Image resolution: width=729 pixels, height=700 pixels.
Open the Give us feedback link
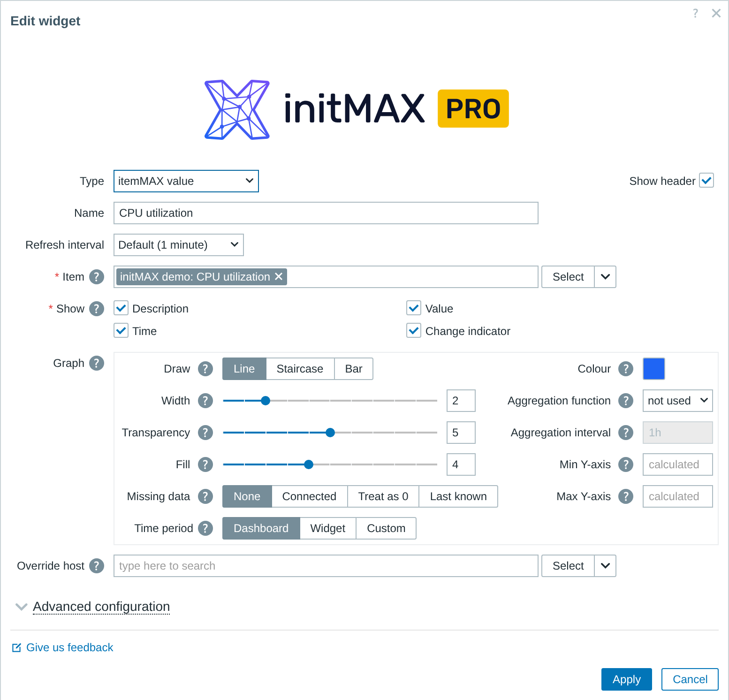tap(70, 647)
